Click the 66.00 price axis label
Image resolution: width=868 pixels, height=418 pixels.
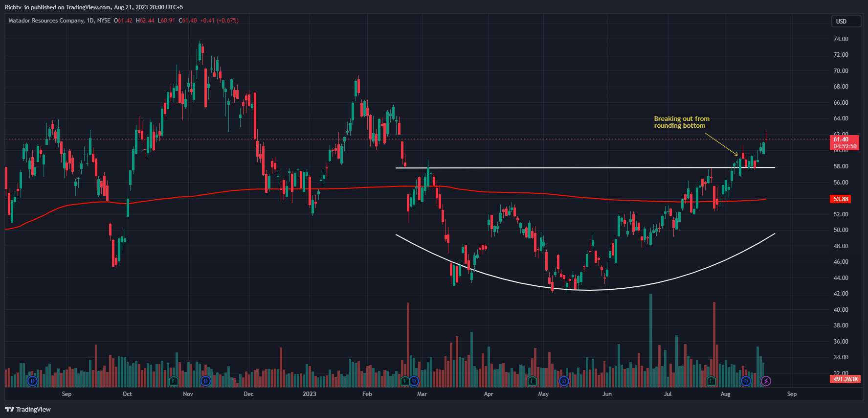point(841,103)
